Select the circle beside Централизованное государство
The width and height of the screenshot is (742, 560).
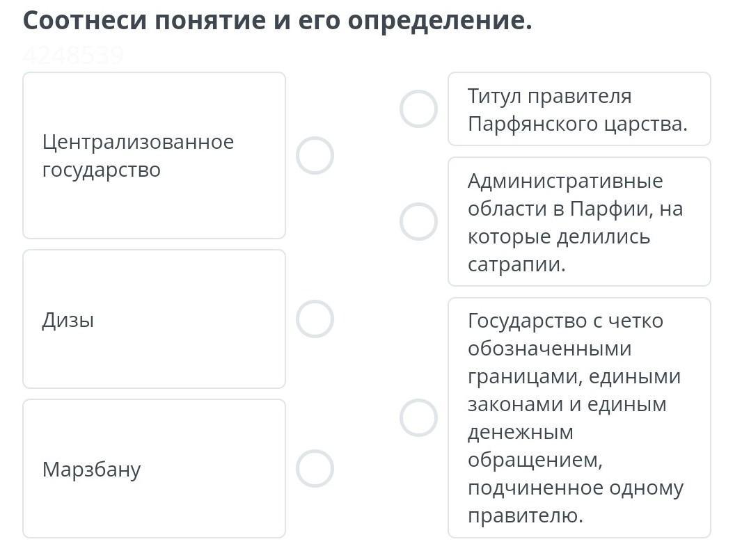pos(315,155)
